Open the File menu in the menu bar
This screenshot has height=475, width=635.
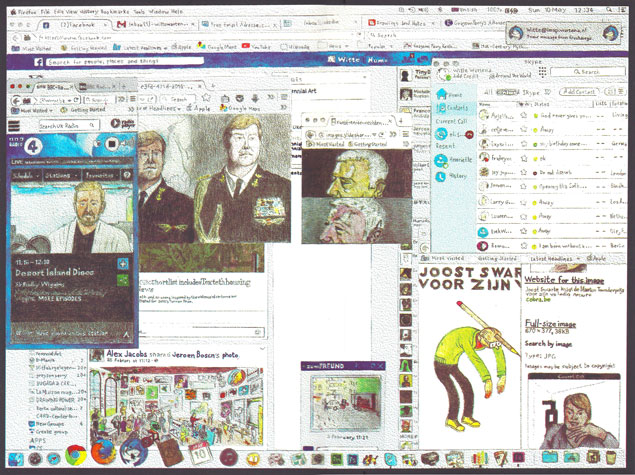[45, 12]
